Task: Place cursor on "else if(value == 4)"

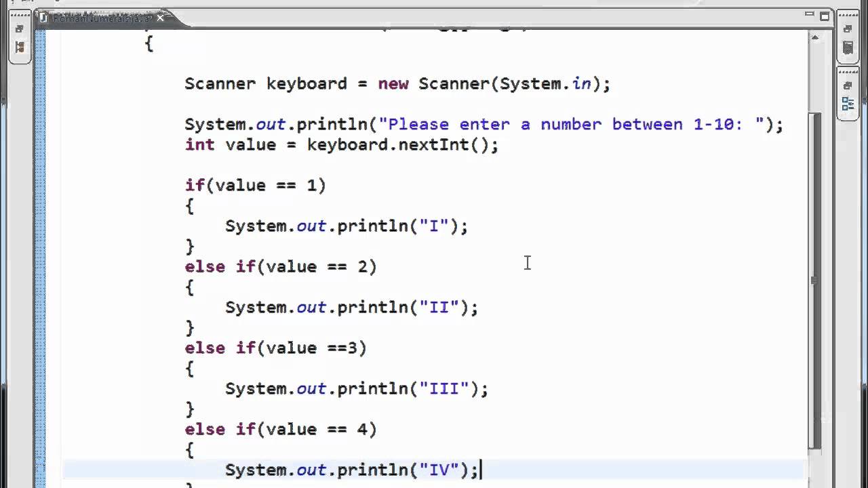Action: tap(281, 430)
